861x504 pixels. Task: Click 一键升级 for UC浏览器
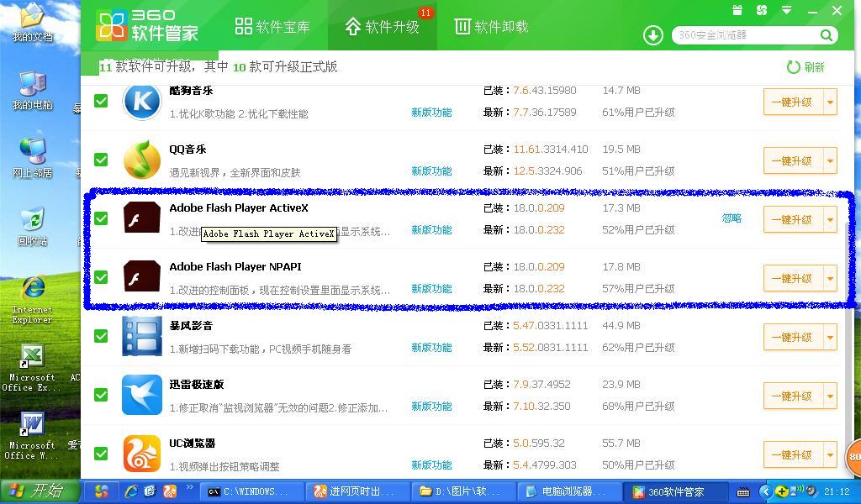coord(793,454)
